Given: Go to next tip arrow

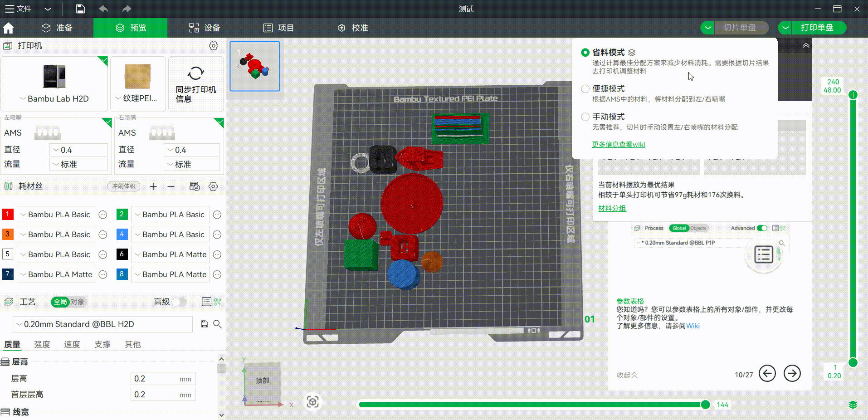Looking at the screenshot, I should tap(792, 374).
